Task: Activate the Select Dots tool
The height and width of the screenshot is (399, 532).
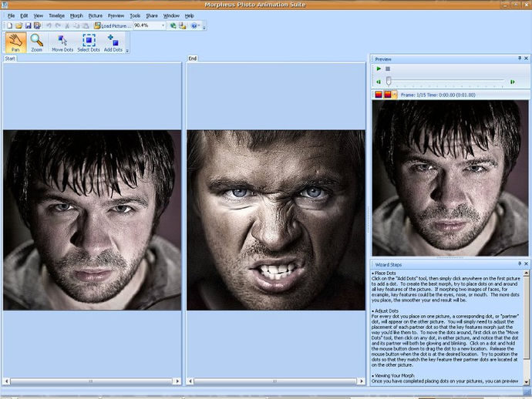Action: click(x=89, y=42)
